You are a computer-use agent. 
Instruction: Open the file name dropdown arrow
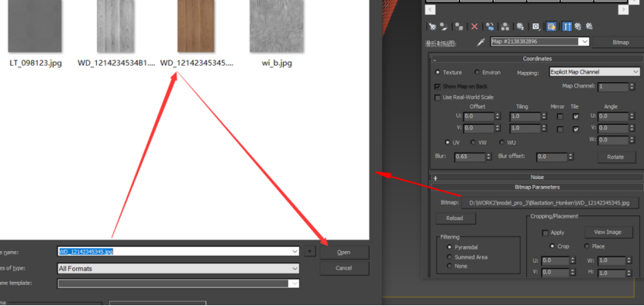(x=294, y=251)
